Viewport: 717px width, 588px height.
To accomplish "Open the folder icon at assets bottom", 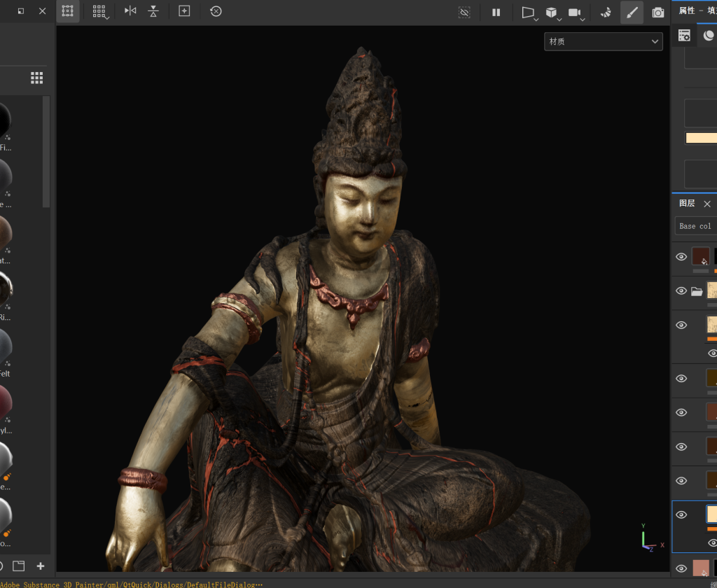I will 19,566.
